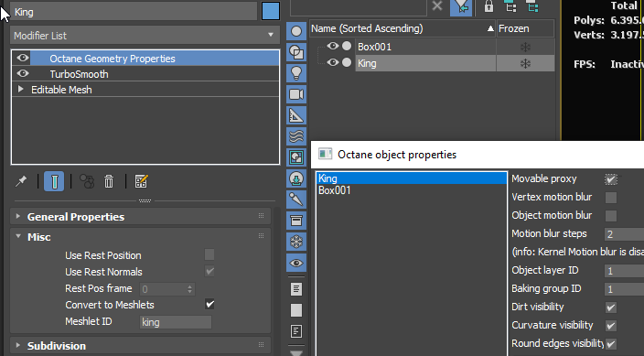Screen dimensions: 644x356
Task: Enable Use Rest Position checkbox
Action: 209,254
